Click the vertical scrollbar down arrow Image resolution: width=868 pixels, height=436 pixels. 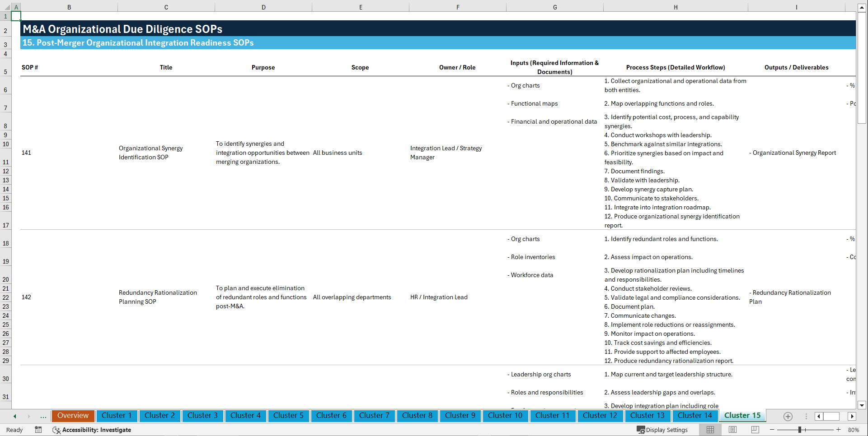(x=863, y=405)
